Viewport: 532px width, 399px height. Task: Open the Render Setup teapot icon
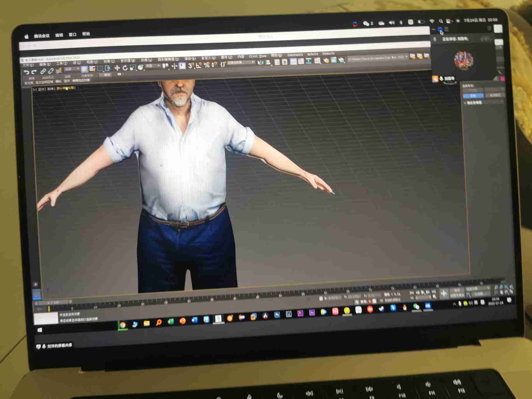326,61
